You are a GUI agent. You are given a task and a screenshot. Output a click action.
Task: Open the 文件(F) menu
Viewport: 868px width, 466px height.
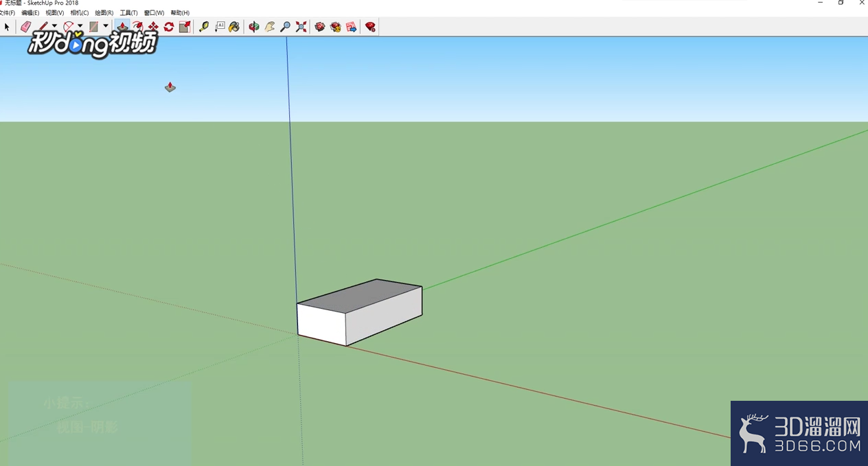coord(7,13)
